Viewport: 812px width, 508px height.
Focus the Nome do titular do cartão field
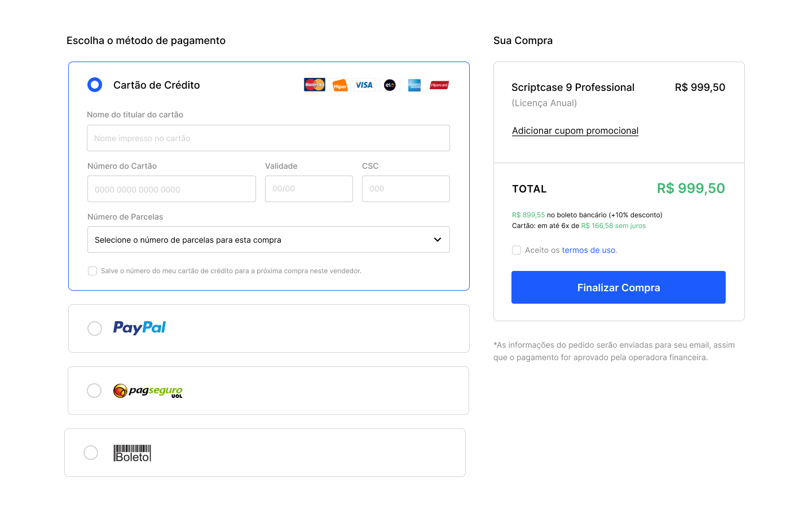pyautogui.click(x=268, y=138)
